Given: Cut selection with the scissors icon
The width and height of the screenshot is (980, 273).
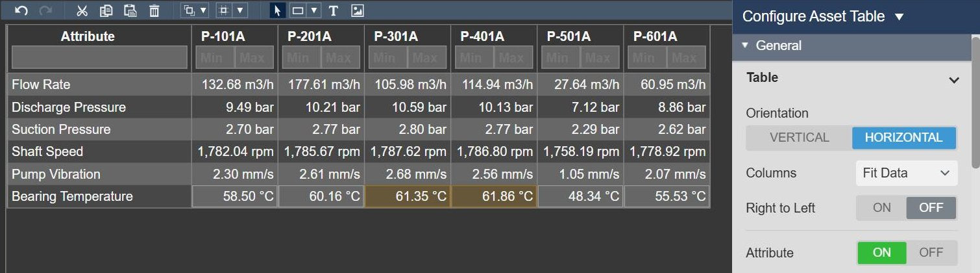Looking at the screenshot, I should tap(82, 10).
